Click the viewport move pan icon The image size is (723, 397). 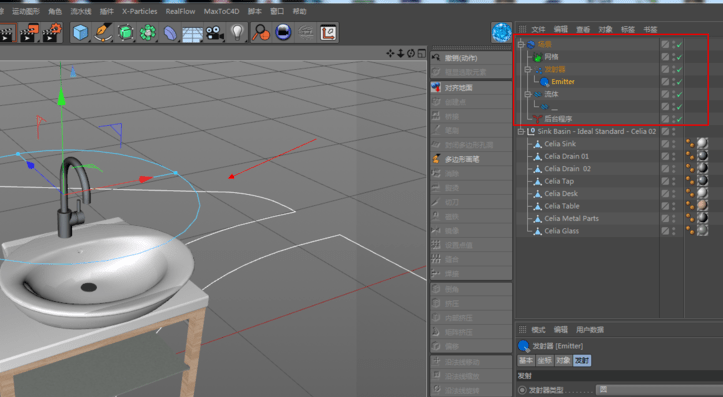pyautogui.click(x=390, y=53)
